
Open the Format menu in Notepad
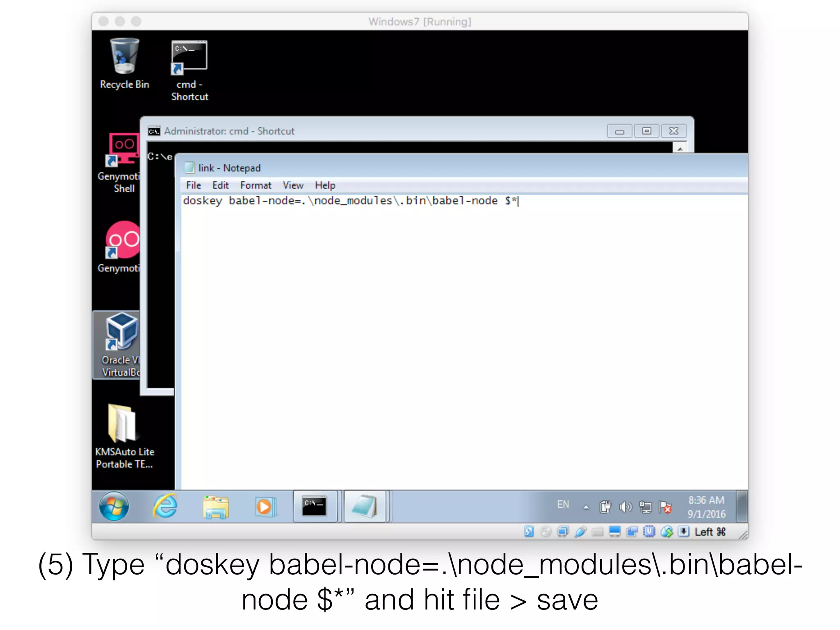click(x=256, y=185)
